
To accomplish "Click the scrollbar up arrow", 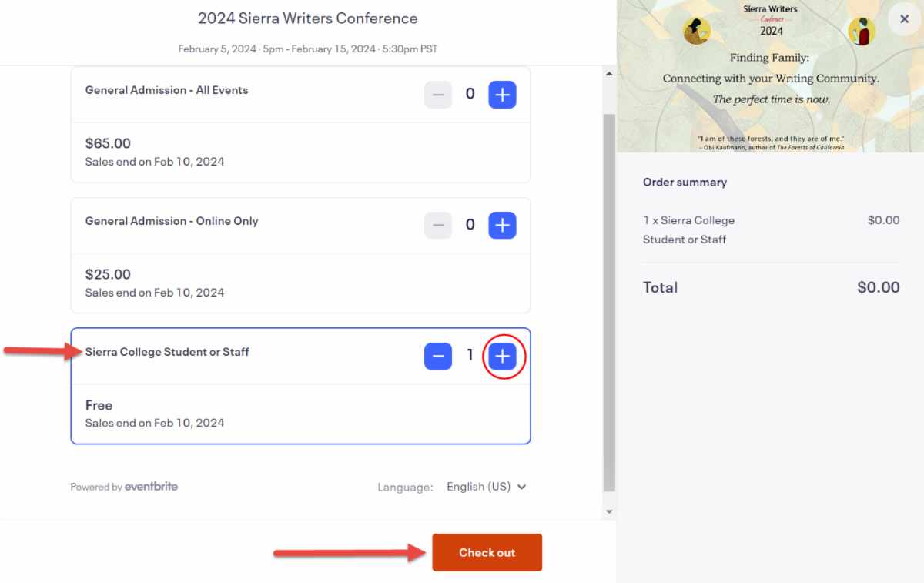I will 609,74.
